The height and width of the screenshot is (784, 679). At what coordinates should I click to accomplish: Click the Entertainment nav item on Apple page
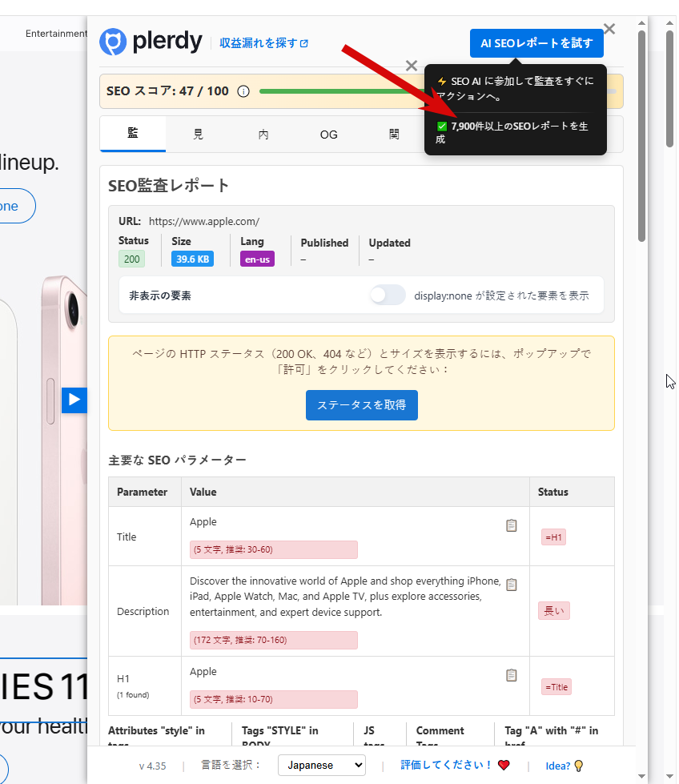pyautogui.click(x=56, y=34)
